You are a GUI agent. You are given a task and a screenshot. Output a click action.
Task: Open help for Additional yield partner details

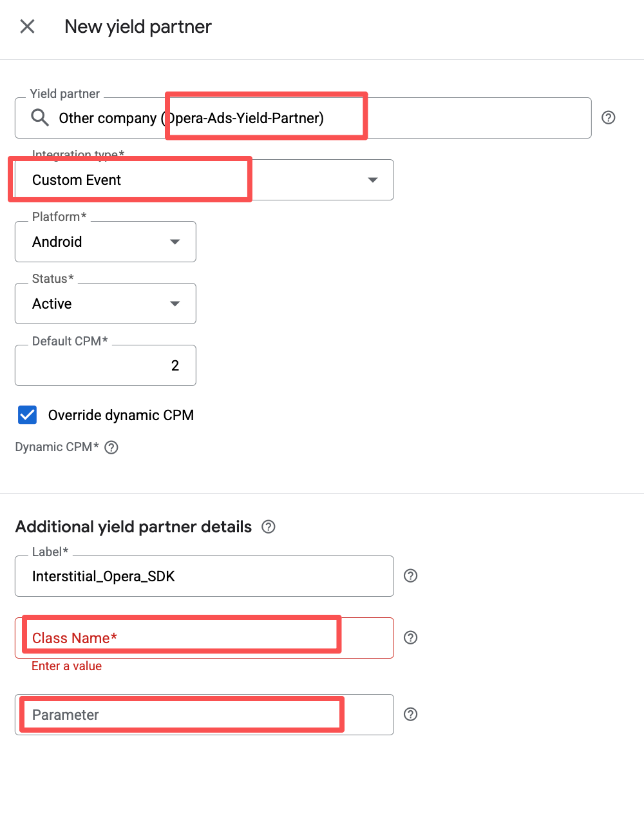coord(269,526)
